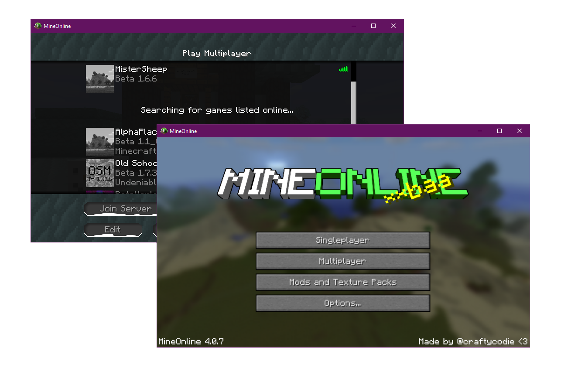This screenshot has height=392, width=578.
Task: Close the back multiplayer window
Action: [x=393, y=26]
